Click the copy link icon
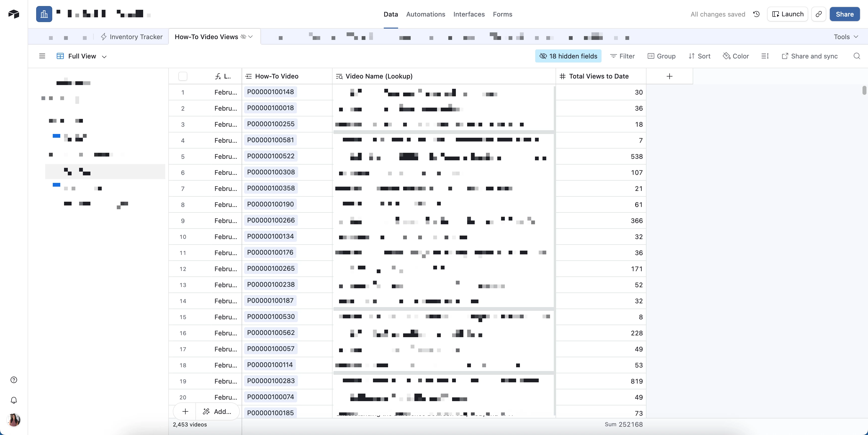Screen dimensions: 868x435 pyautogui.click(x=819, y=14)
